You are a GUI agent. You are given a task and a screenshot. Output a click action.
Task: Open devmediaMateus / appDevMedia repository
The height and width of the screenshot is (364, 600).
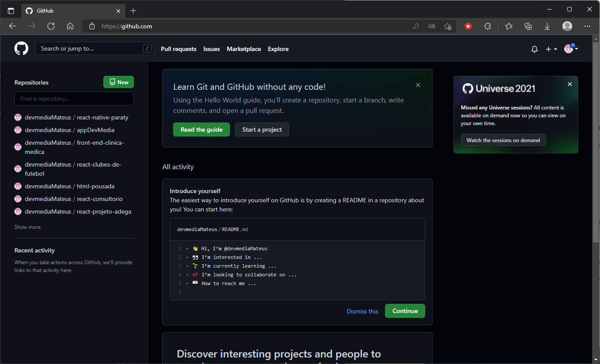point(70,130)
